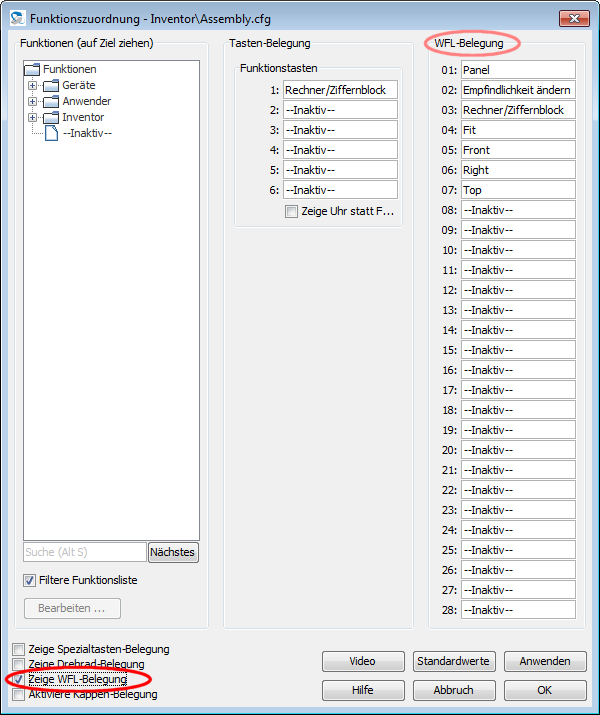Select WFL slot 02 Empfindlichkeit ändern field
Screen dimensions: 600x715
tap(518, 90)
